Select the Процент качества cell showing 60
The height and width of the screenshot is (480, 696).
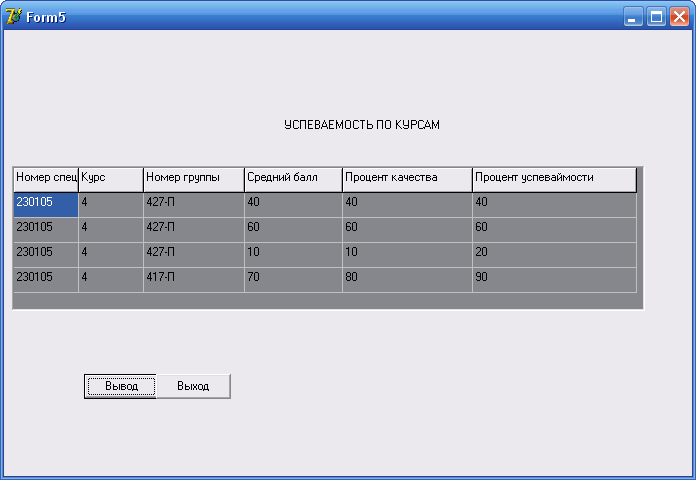click(407, 230)
